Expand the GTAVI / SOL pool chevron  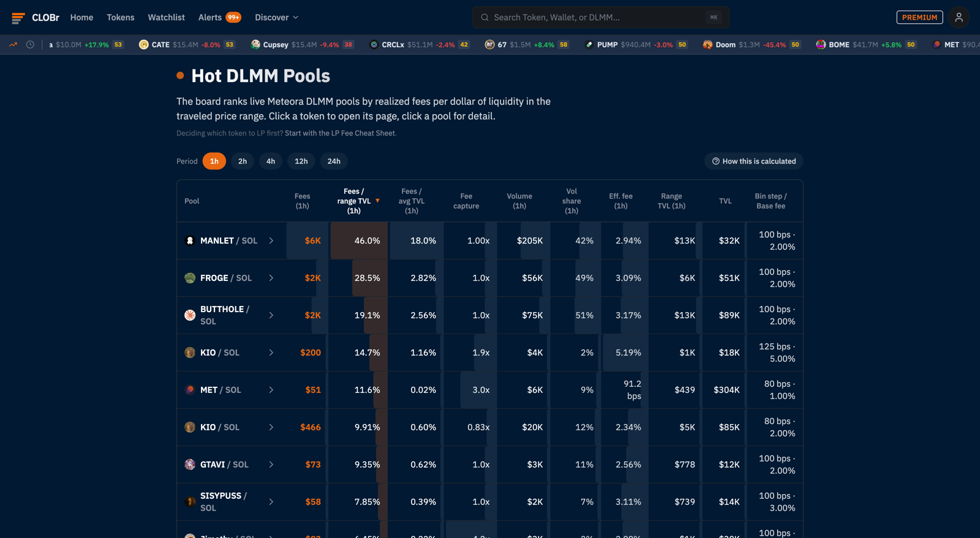pyautogui.click(x=271, y=465)
